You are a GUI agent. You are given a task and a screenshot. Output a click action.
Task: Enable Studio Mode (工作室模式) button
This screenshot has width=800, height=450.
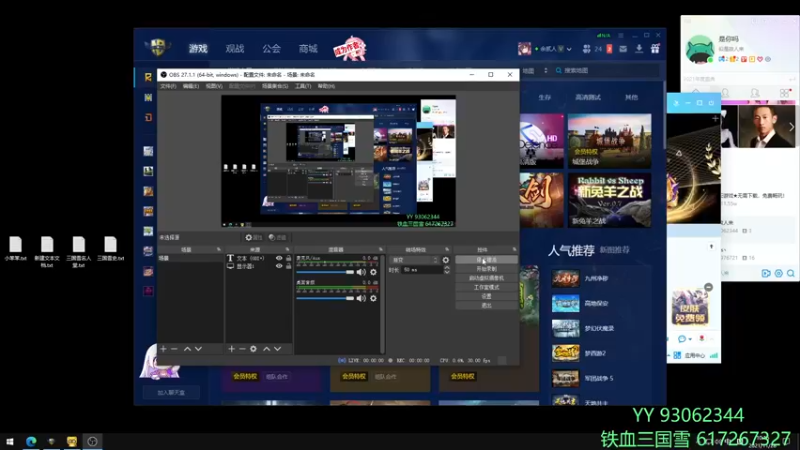pyautogui.click(x=486, y=287)
